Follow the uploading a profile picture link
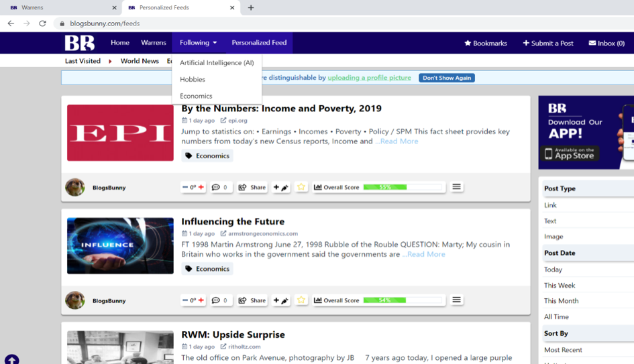This screenshot has width=634, height=364. (369, 78)
